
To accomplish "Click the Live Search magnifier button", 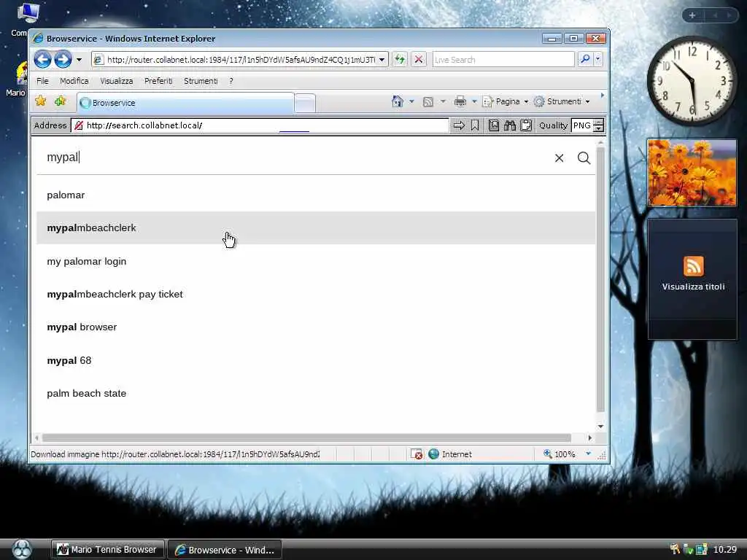I will 584,60.
